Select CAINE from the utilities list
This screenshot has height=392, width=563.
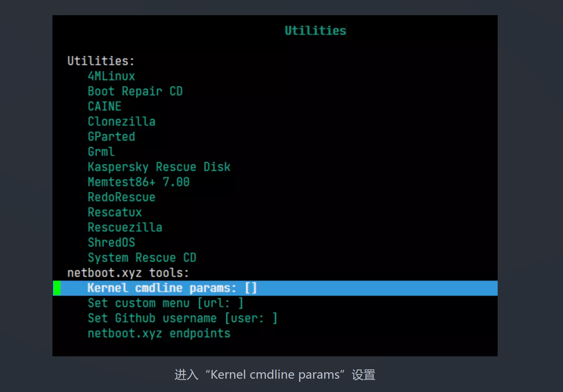104,106
